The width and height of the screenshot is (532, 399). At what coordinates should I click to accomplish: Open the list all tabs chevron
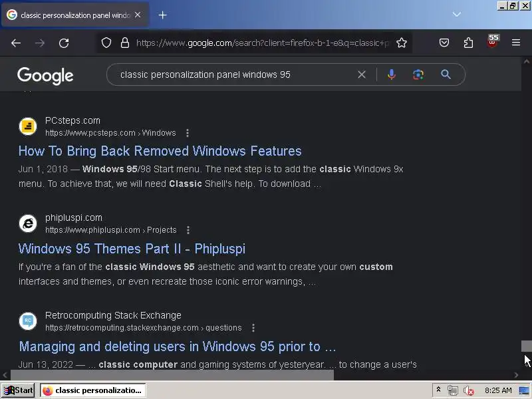457,14
